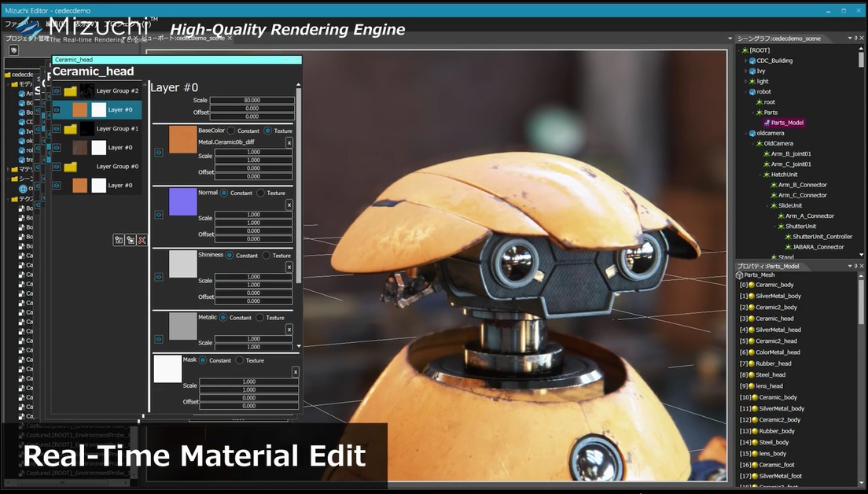
Task: Toggle visibility of Layer Group #0
Action: [57, 166]
